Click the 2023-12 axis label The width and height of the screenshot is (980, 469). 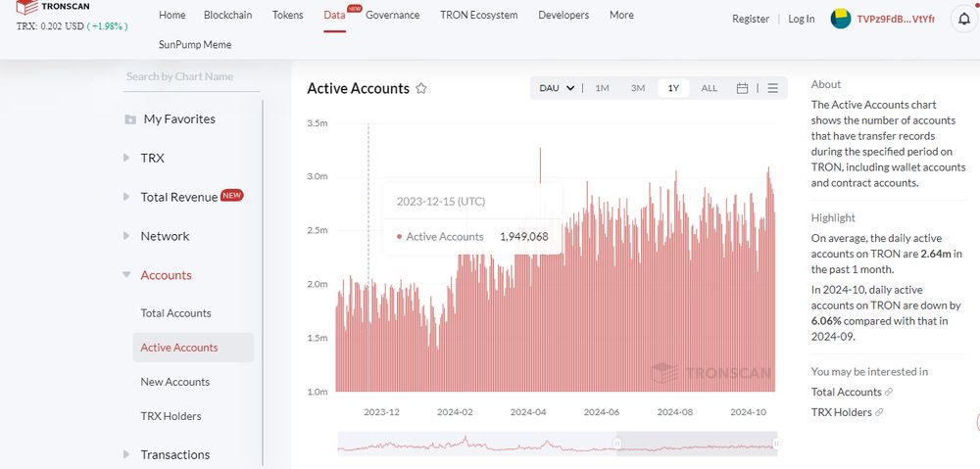(382, 412)
